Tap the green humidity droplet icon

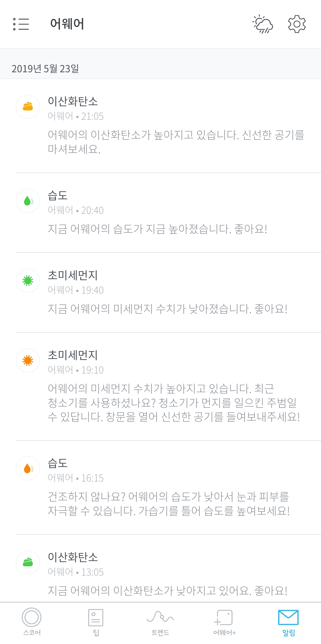[28, 201]
